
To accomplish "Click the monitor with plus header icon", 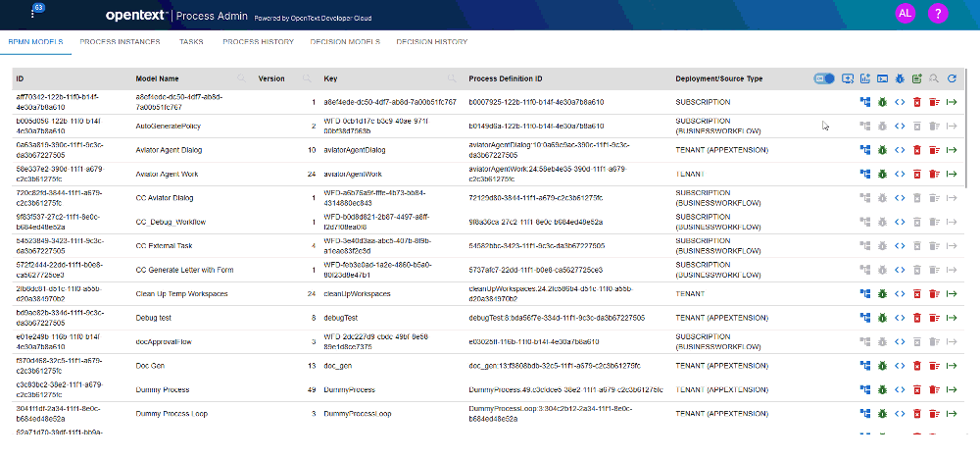I will click(848, 78).
